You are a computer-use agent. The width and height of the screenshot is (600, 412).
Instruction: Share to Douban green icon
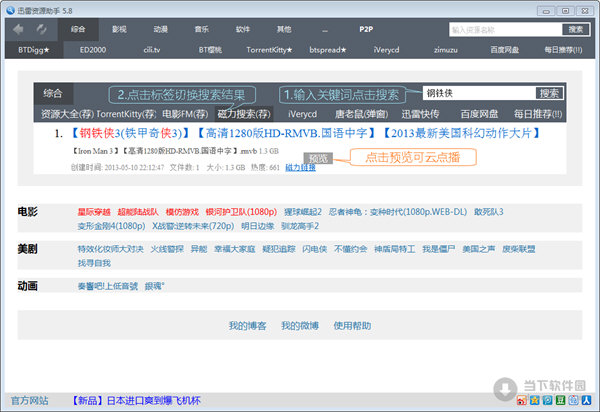(x=561, y=400)
